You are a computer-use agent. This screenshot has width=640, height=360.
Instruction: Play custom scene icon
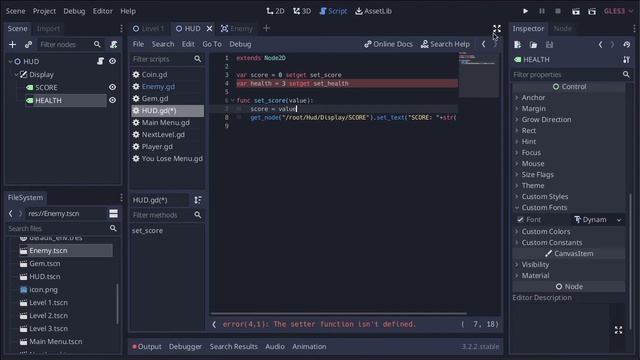tap(592, 11)
